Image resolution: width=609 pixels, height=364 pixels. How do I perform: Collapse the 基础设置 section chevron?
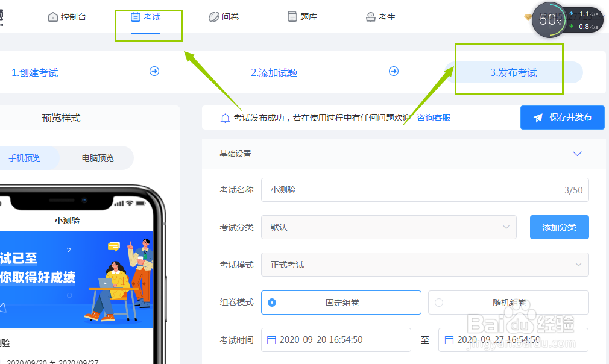tap(577, 154)
